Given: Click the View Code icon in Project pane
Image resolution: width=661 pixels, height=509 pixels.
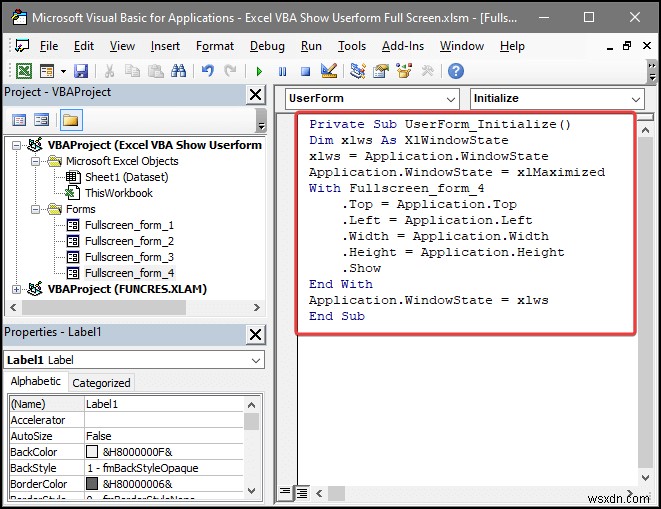Looking at the screenshot, I should (x=19, y=120).
